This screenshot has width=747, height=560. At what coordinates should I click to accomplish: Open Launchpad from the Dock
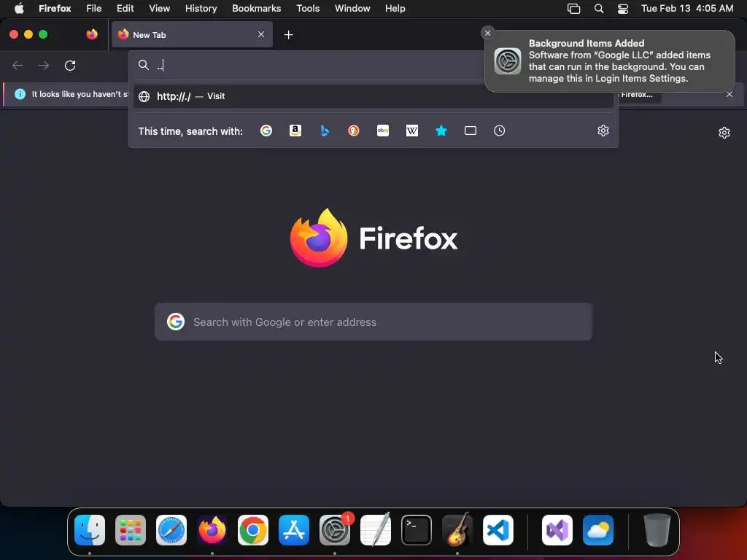point(131,530)
